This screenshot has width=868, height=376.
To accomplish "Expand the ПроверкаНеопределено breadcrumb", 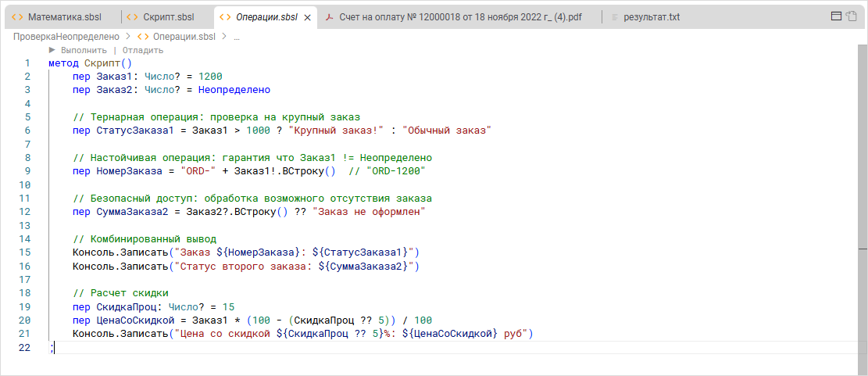I will 66,36.
